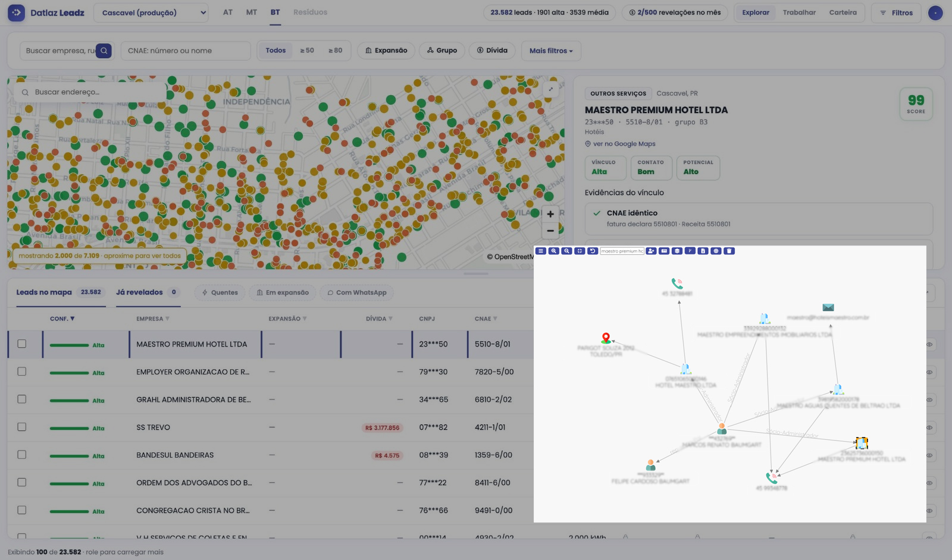Check the MAESTRO PREMIUM HOTEL LTDA row checkbox

[x=22, y=344]
